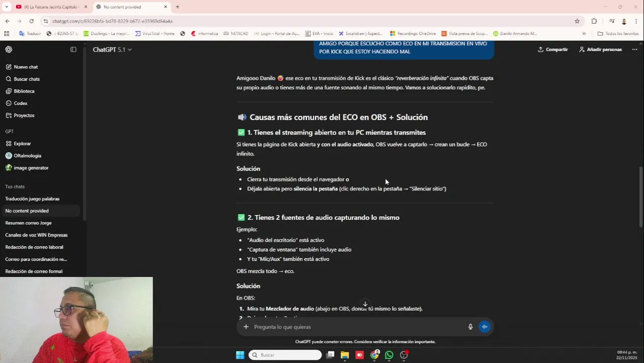Bookmark this page with the star icon
Screen dimensions: 644x363
577,21
